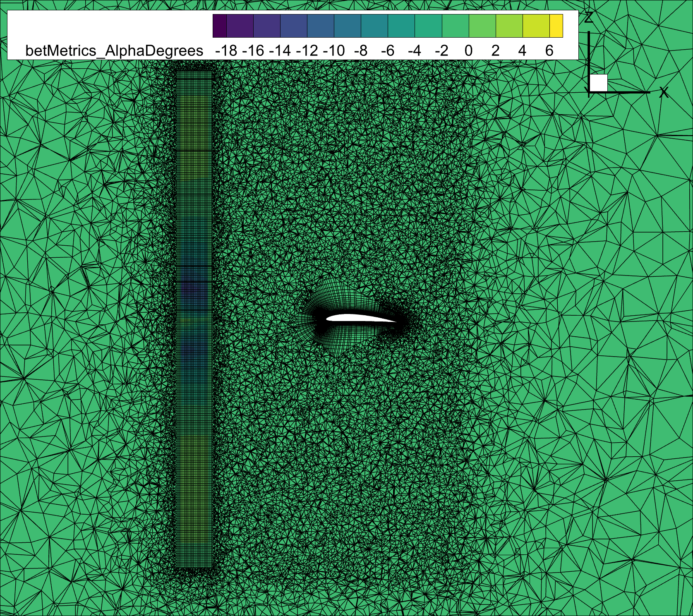Click the X axis label of the triad
693x616 pixels.
tap(664, 92)
